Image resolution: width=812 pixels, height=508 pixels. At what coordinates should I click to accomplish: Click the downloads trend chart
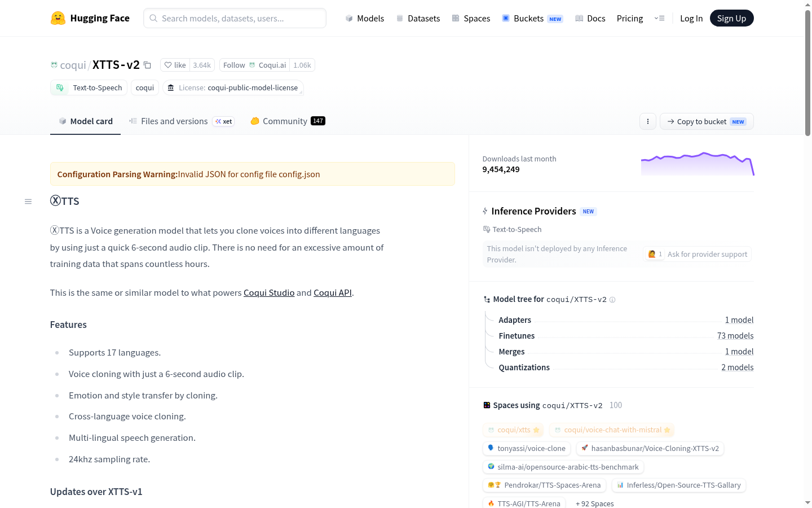[698, 164]
